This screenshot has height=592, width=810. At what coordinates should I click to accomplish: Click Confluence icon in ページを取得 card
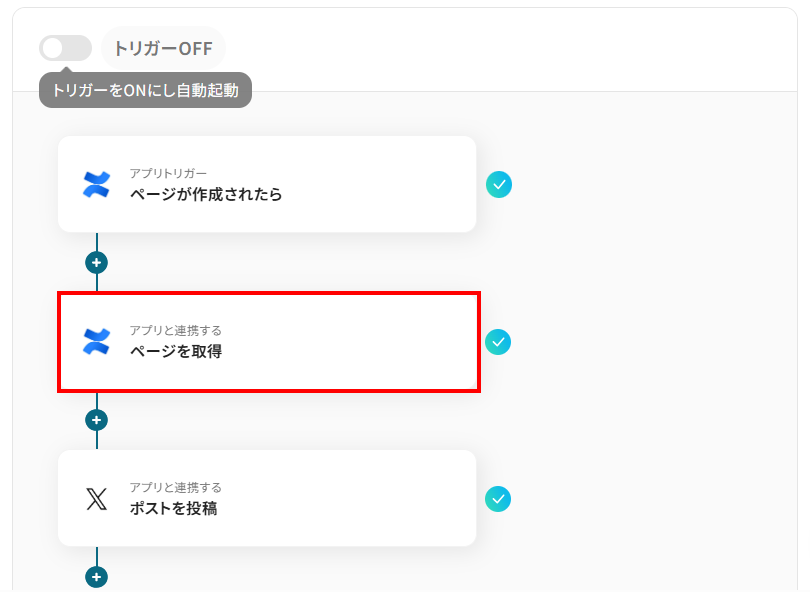pyautogui.click(x=96, y=341)
